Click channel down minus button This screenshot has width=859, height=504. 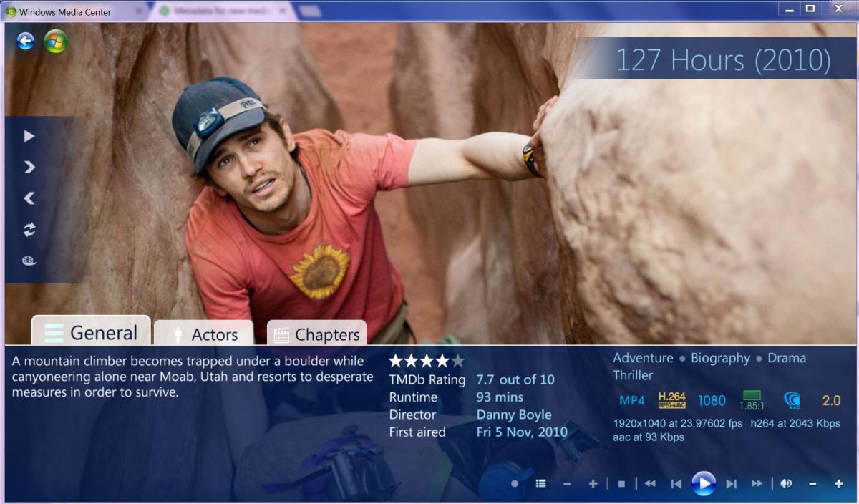pos(567,484)
